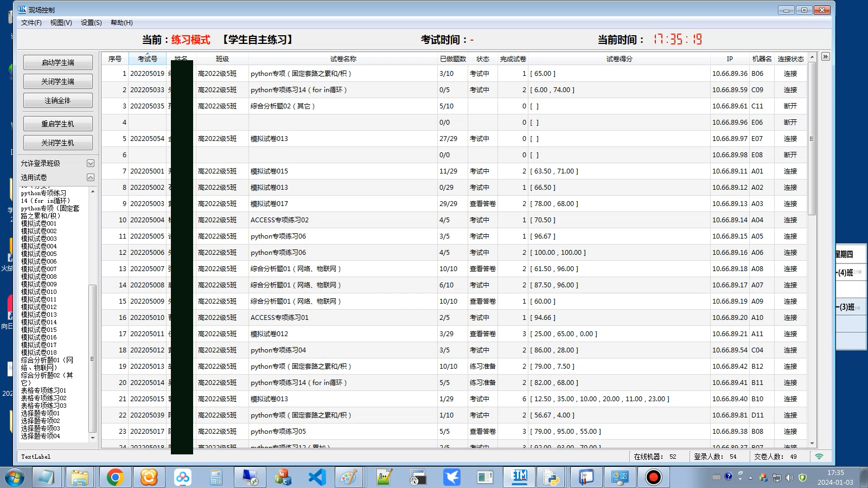
Task: Click the Wi-Fi signal icon in status bar
Action: (819, 457)
